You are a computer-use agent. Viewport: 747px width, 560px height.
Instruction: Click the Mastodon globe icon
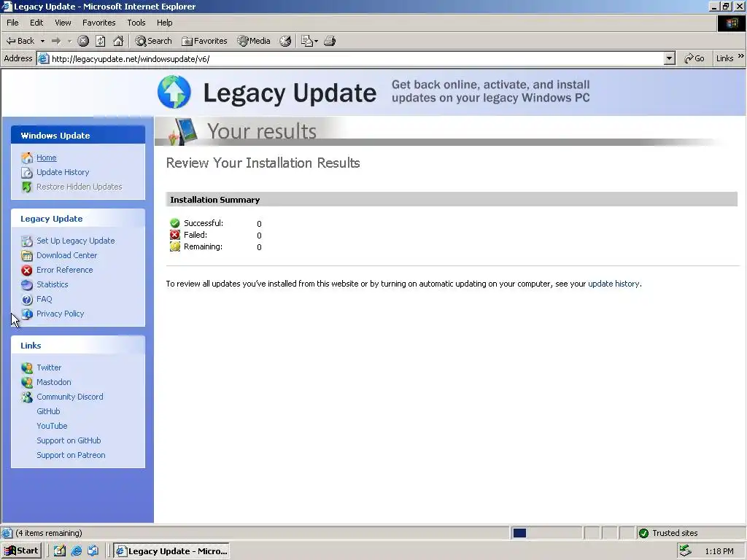27,382
